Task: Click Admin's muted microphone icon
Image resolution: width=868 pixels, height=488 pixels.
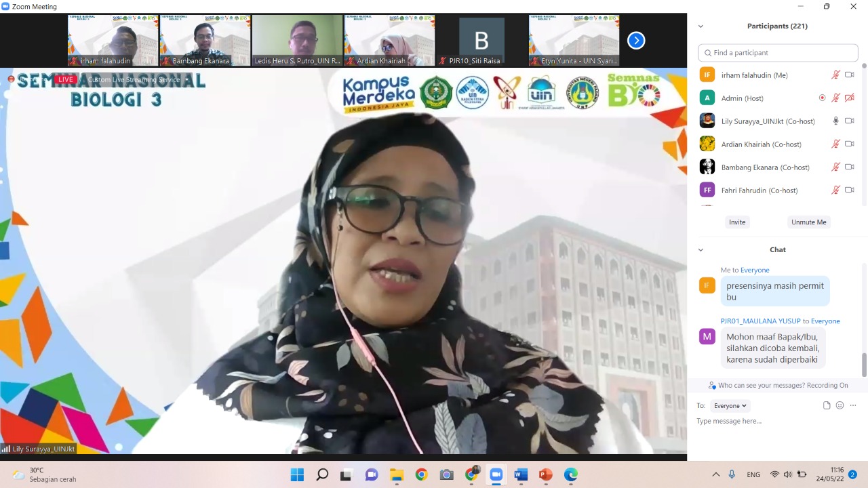Action: [x=836, y=98]
